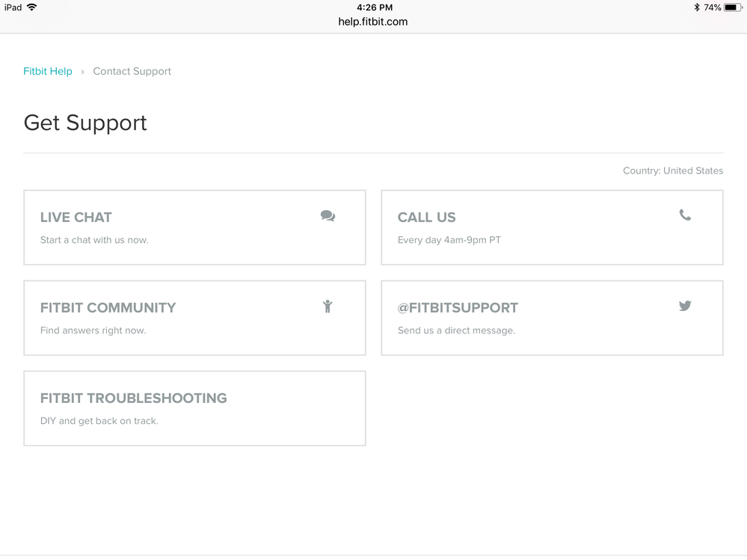Click 'Every day 4am-9pm PT' hours text
This screenshot has width=747, height=560.
(449, 240)
